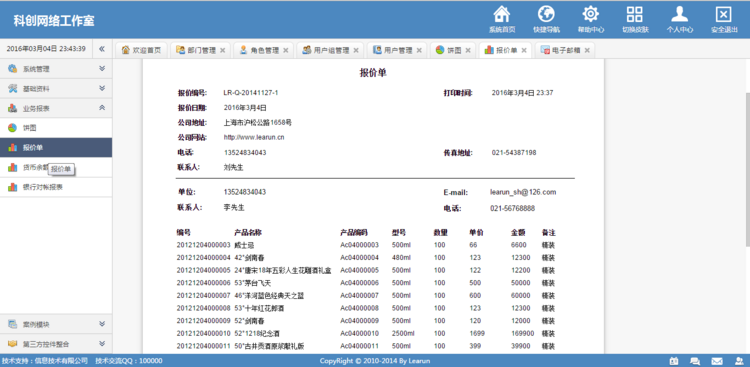The height and width of the screenshot is (367, 750).
Task: Click unit price 1699 cell
Action: [x=477, y=333]
